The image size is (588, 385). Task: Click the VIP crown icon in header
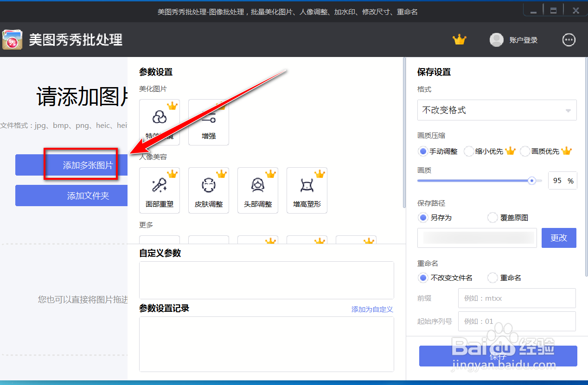(459, 40)
